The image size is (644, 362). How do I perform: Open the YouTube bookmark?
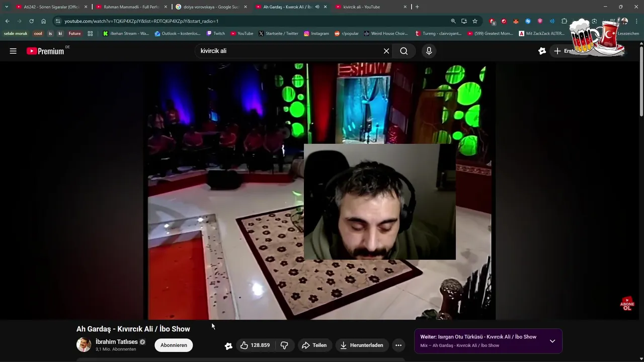tap(242, 34)
